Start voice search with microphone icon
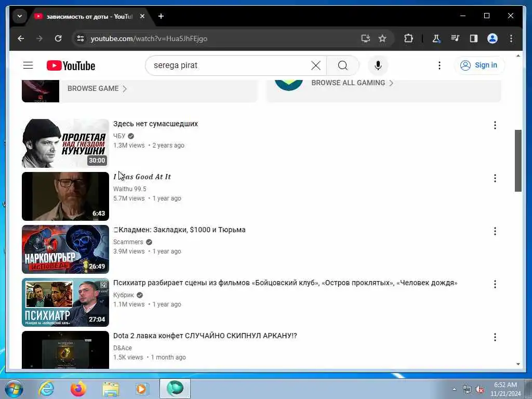This screenshot has width=532, height=399. [x=378, y=65]
